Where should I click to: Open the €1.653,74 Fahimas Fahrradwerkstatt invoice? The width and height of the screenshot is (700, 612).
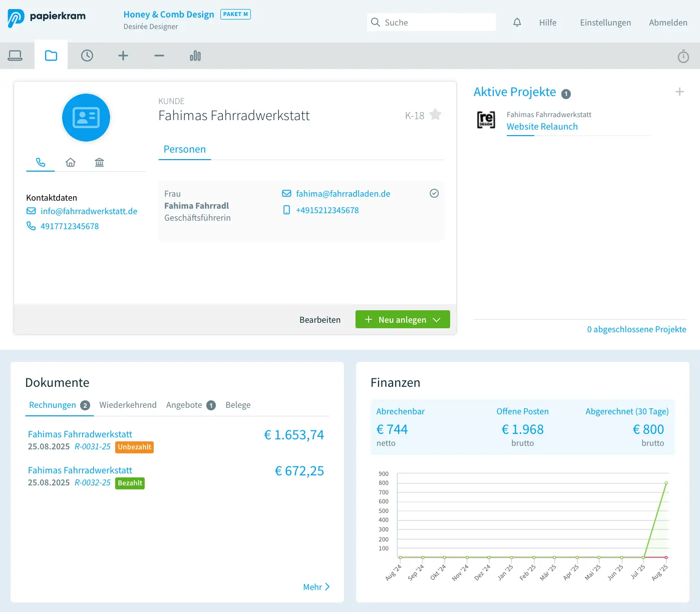click(x=80, y=434)
